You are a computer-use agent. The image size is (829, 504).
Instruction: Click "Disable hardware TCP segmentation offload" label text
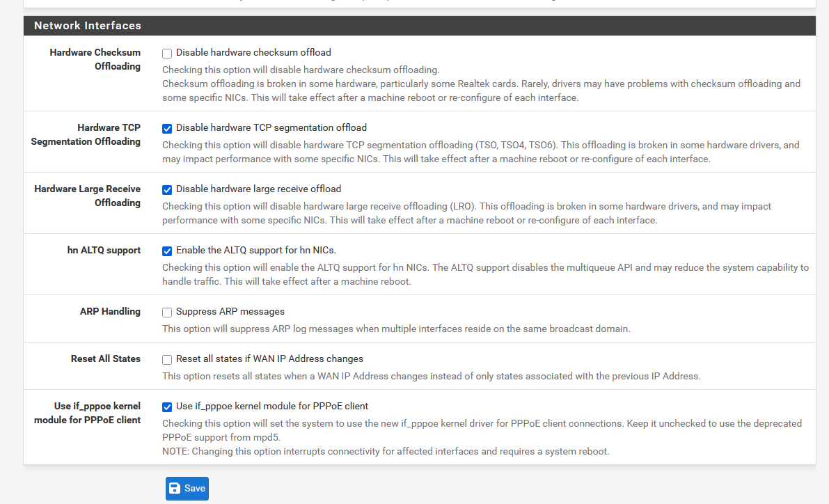(x=271, y=127)
